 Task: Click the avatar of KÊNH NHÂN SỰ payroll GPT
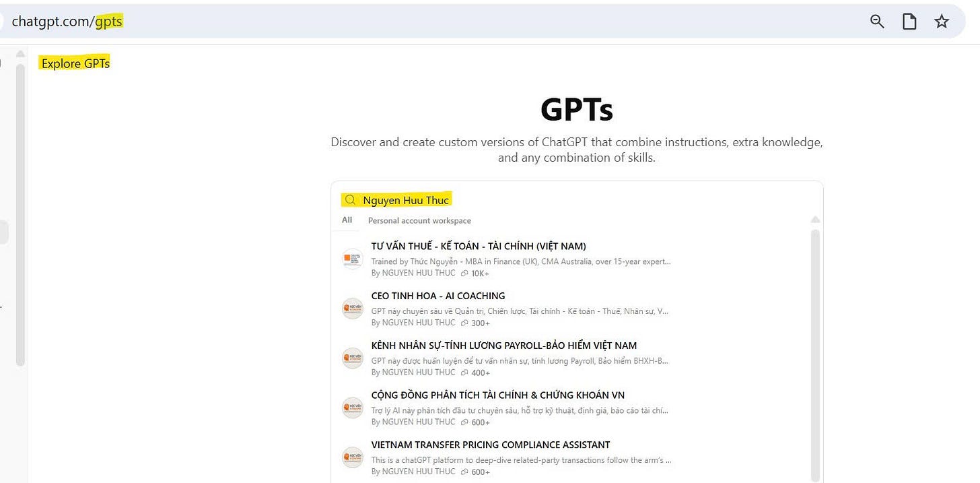[353, 358]
